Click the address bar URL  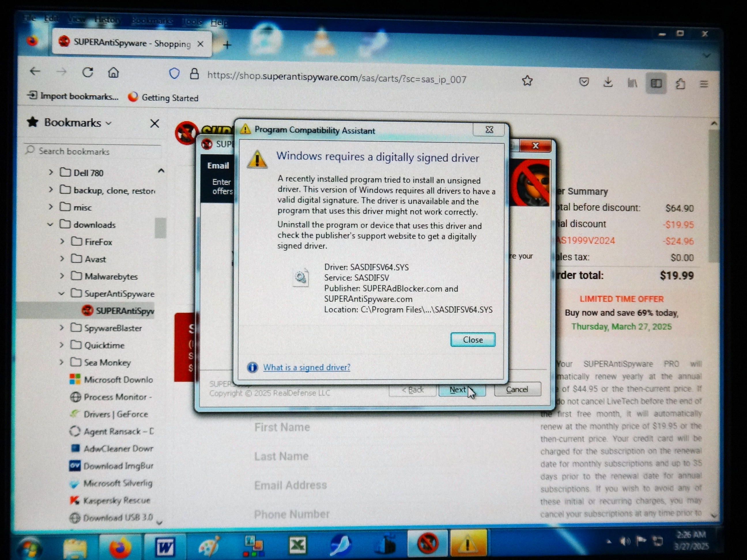(337, 78)
